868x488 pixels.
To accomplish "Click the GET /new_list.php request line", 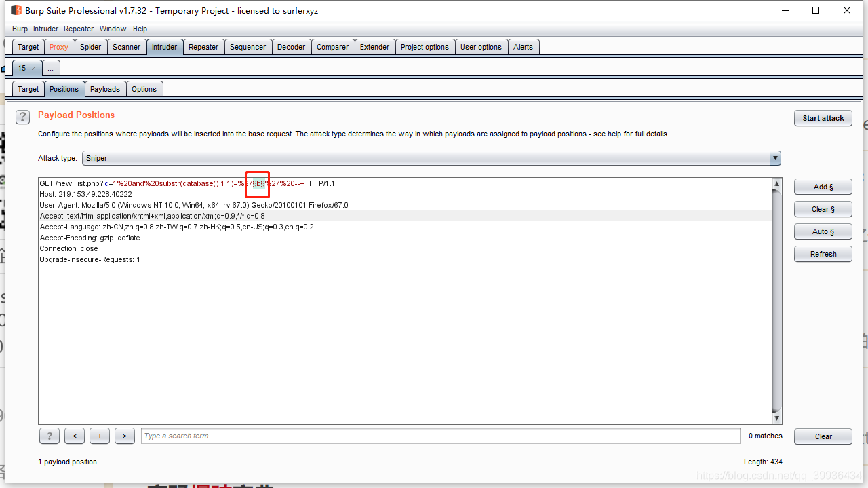I will pyautogui.click(x=187, y=183).
